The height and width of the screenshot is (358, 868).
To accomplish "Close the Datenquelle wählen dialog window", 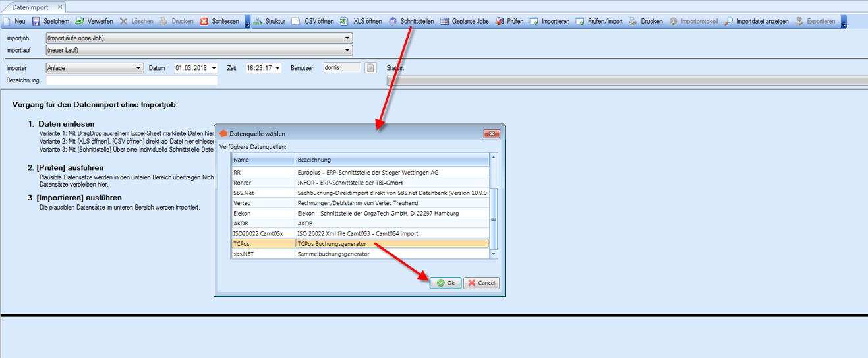I will pos(492,134).
